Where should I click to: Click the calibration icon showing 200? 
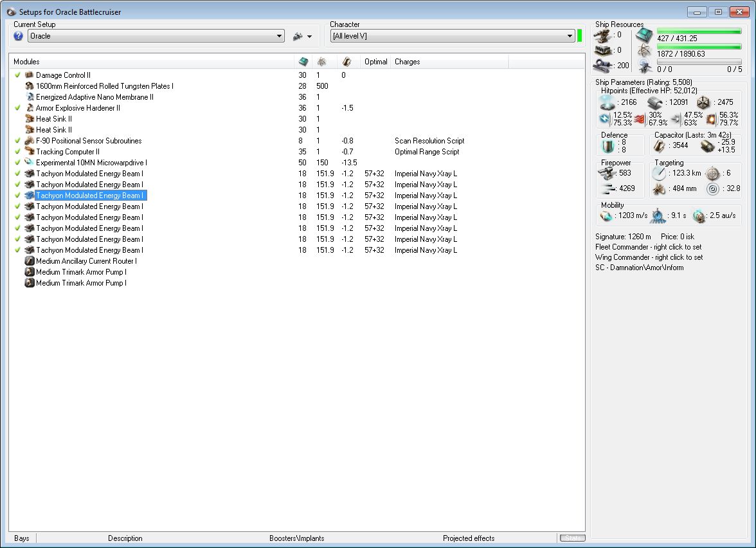click(602, 65)
